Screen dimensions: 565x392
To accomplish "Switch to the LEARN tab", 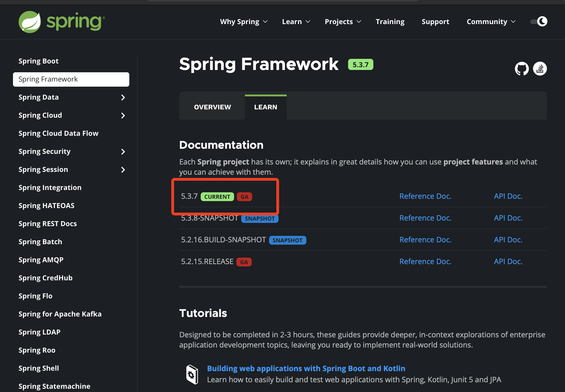I will tap(266, 107).
